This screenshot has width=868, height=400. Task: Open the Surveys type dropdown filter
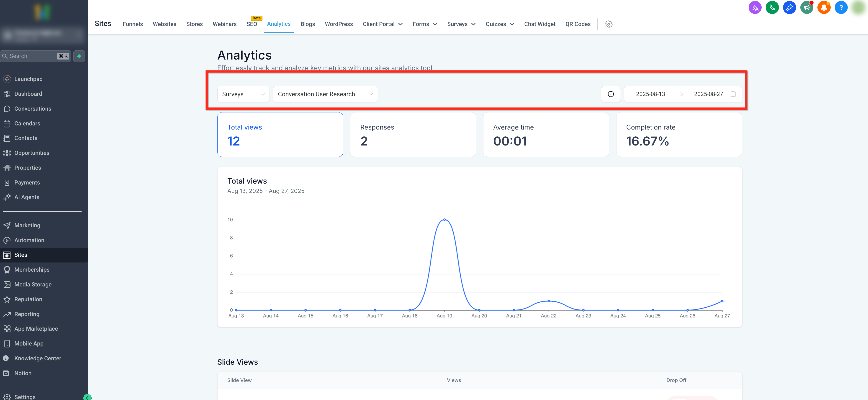pyautogui.click(x=243, y=94)
